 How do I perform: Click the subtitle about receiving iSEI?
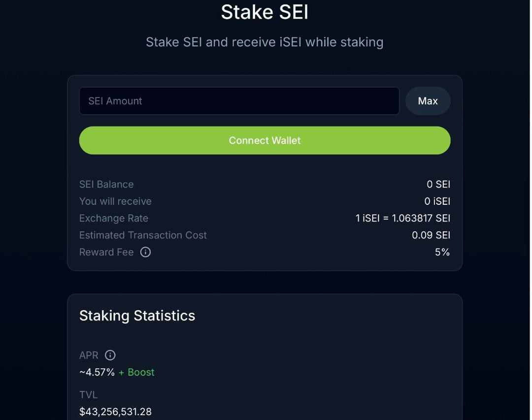pos(265,42)
